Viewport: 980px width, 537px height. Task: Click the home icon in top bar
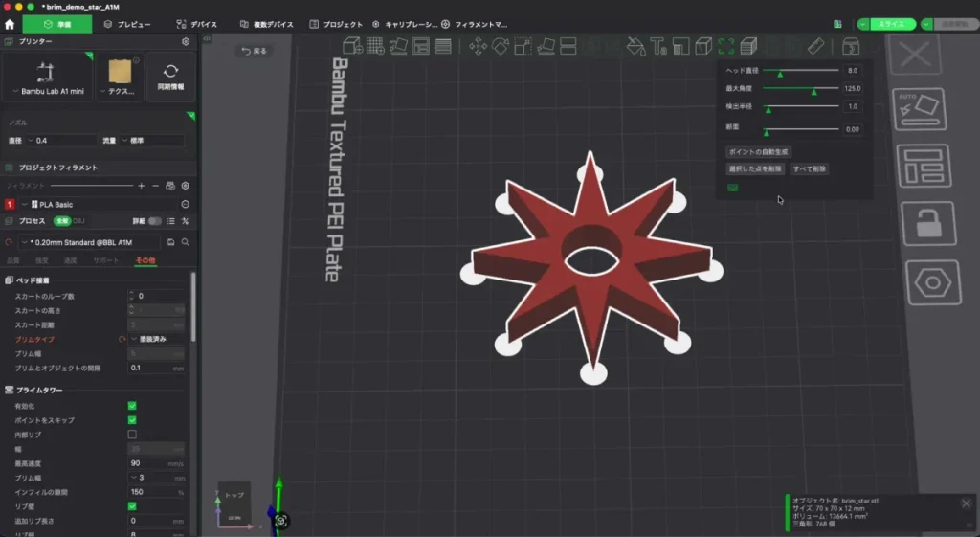(x=10, y=24)
